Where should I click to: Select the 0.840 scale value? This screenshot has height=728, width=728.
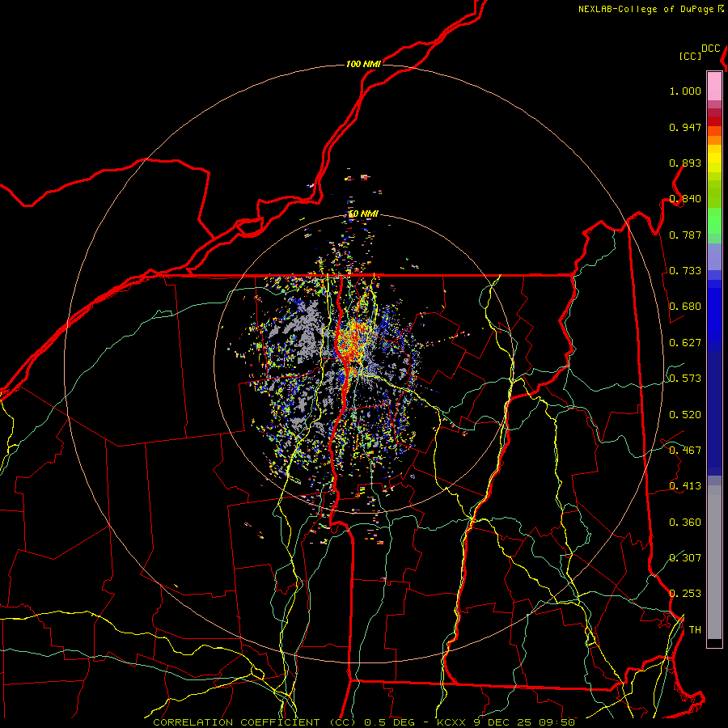pos(685,199)
